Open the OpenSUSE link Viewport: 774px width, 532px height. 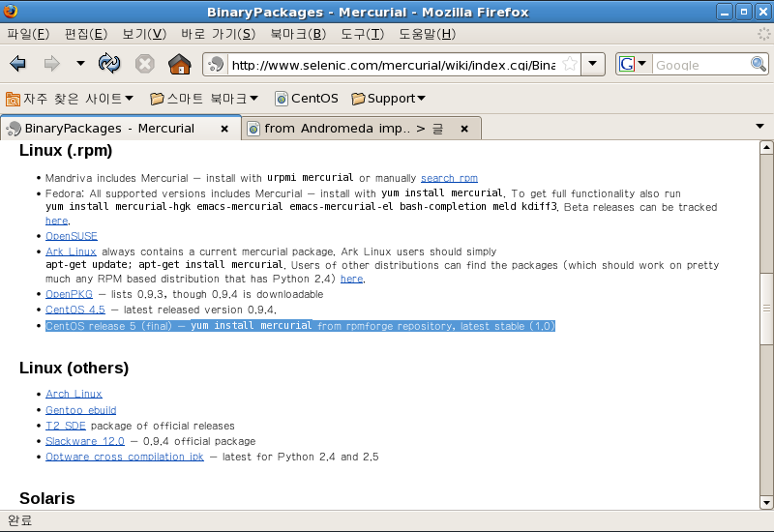[x=72, y=236]
